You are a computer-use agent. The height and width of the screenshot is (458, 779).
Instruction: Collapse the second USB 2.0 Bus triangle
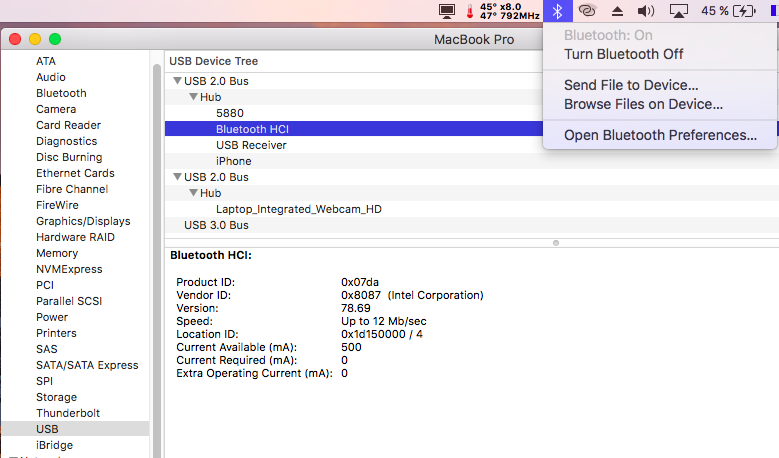tap(177, 176)
